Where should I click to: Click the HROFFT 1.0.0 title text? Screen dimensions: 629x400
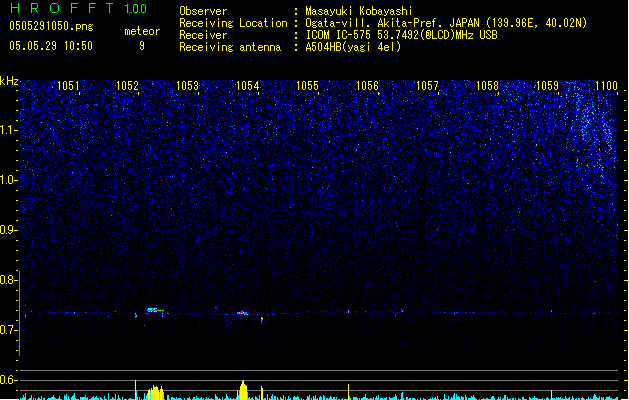79,8
